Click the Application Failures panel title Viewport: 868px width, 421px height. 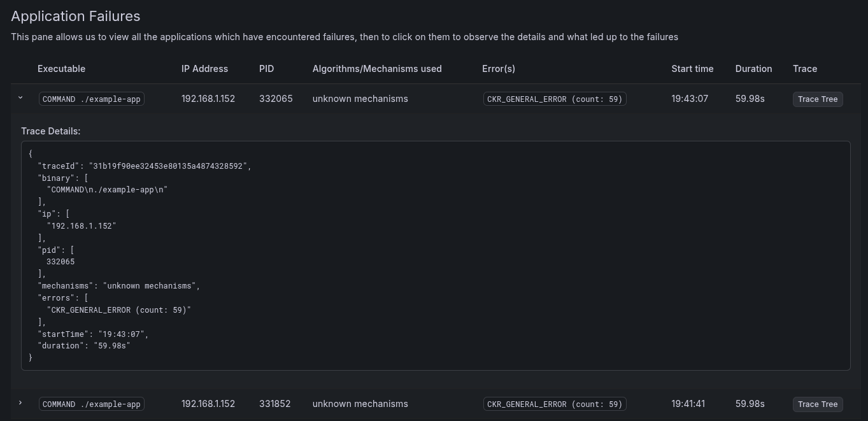coord(76,16)
